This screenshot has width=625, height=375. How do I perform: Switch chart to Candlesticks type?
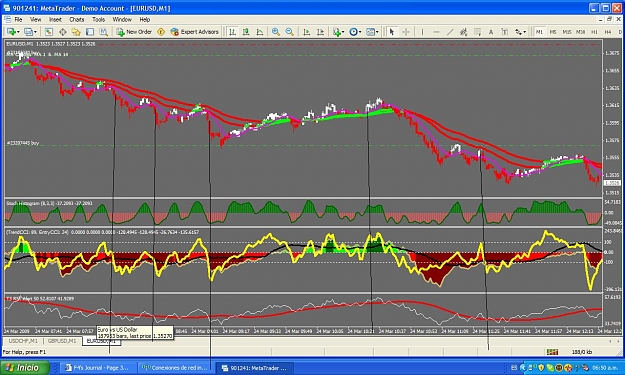(246, 32)
